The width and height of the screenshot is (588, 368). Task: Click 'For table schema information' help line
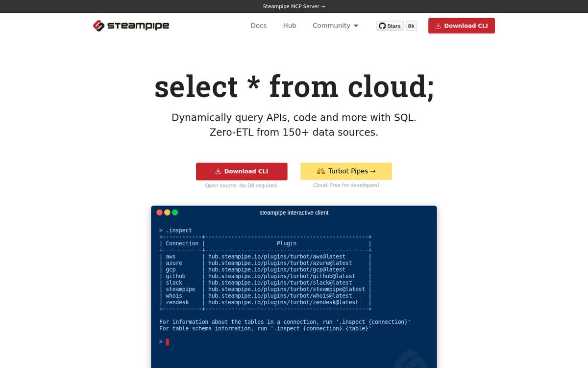[265, 328]
